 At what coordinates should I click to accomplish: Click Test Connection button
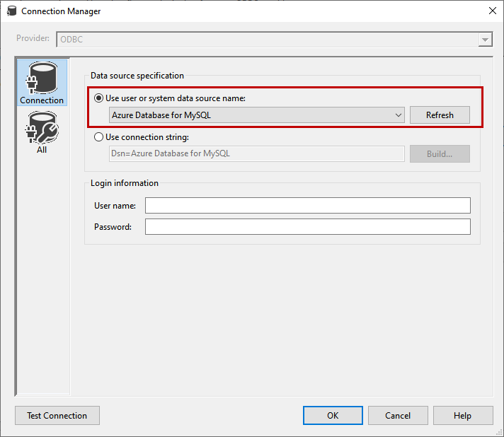click(x=57, y=416)
